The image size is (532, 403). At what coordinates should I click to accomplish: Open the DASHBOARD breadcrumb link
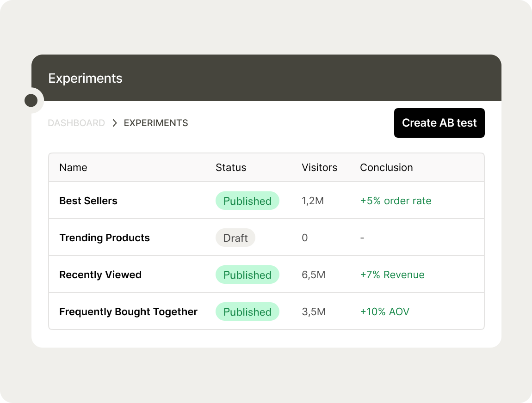pos(76,123)
